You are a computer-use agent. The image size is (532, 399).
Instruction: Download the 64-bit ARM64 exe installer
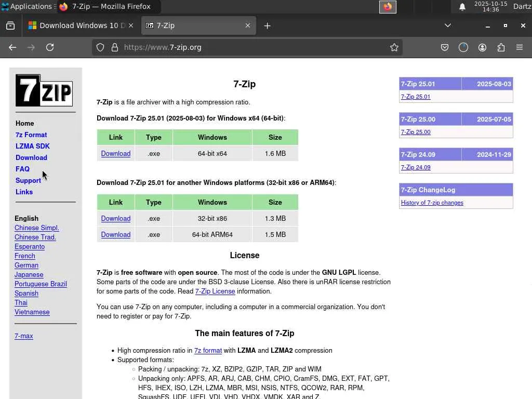[116, 234]
